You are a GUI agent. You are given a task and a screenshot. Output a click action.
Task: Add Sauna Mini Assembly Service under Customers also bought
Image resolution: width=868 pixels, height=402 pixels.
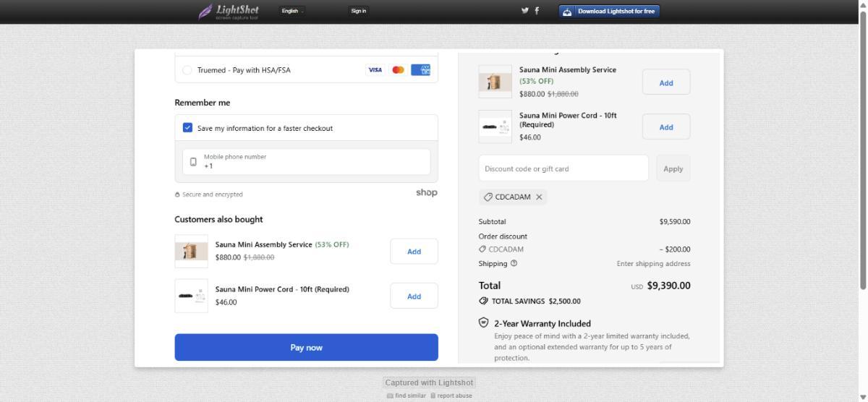[414, 252]
